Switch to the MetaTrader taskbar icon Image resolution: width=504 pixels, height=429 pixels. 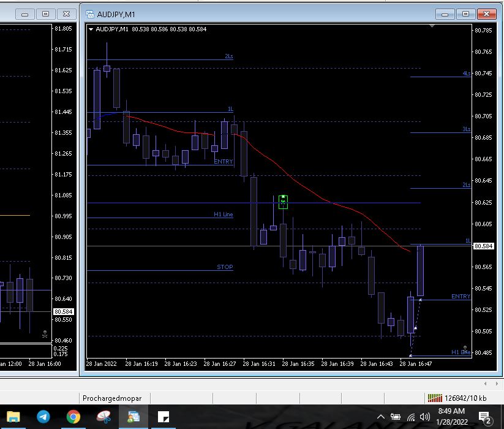point(134,417)
